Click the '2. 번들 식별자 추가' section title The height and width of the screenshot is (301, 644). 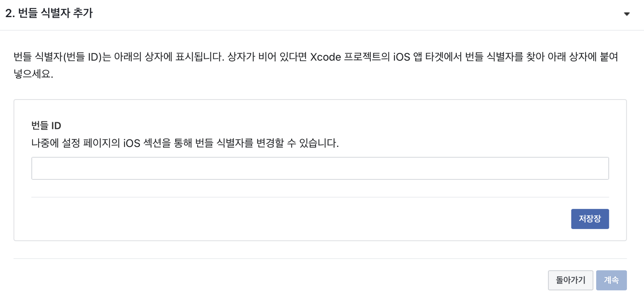[x=49, y=14]
